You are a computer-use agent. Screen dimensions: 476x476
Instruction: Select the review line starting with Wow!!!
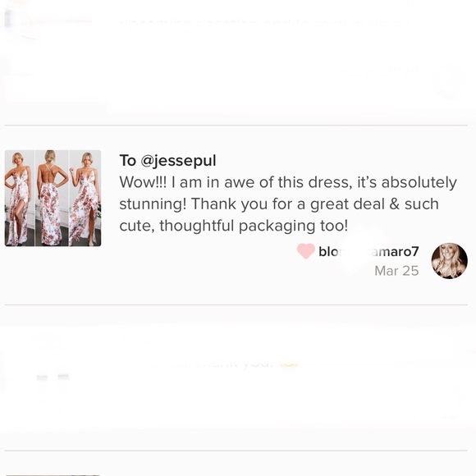[288, 182]
